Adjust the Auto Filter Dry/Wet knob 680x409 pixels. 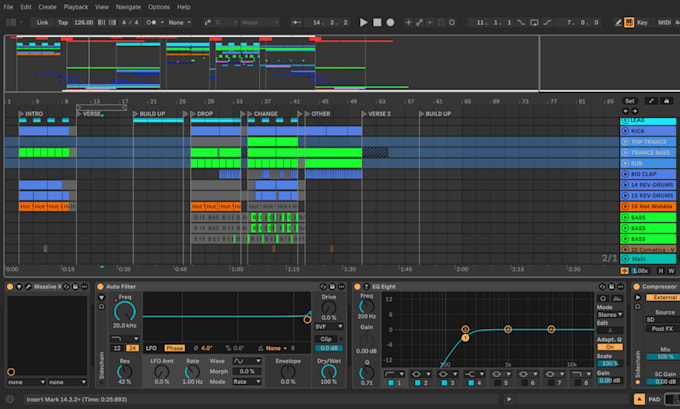tap(328, 371)
